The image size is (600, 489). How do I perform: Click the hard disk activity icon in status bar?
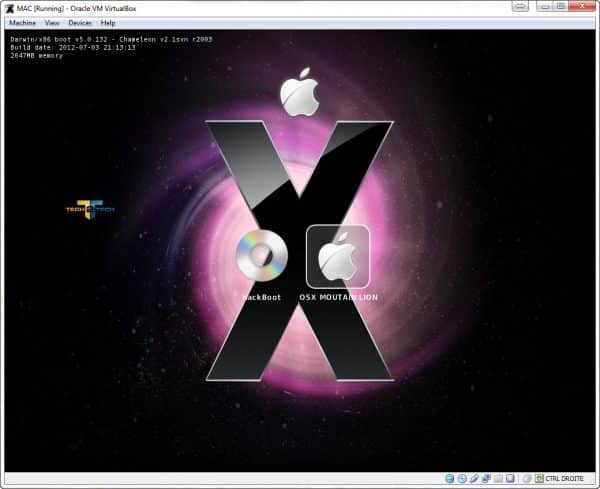449,479
